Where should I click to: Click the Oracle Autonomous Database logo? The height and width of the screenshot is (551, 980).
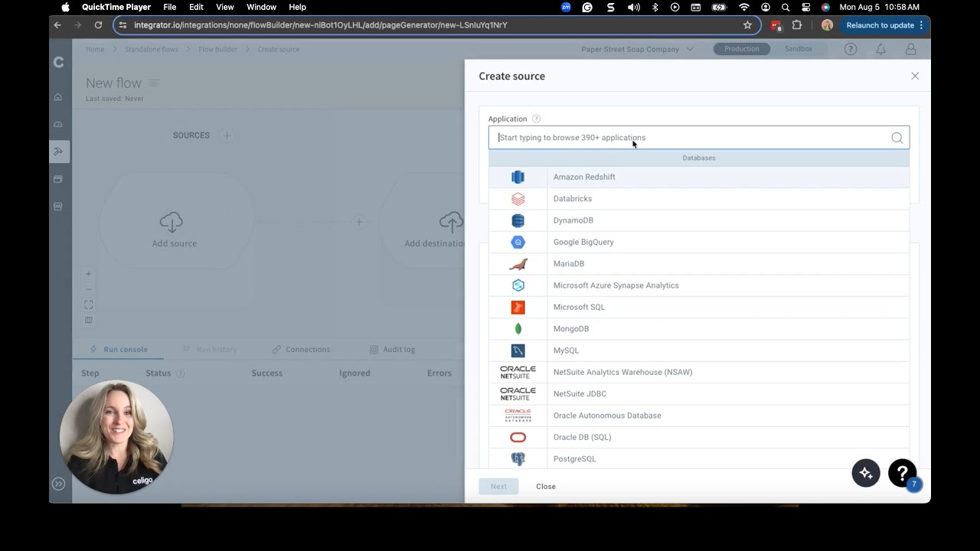pyautogui.click(x=518, y=416)
